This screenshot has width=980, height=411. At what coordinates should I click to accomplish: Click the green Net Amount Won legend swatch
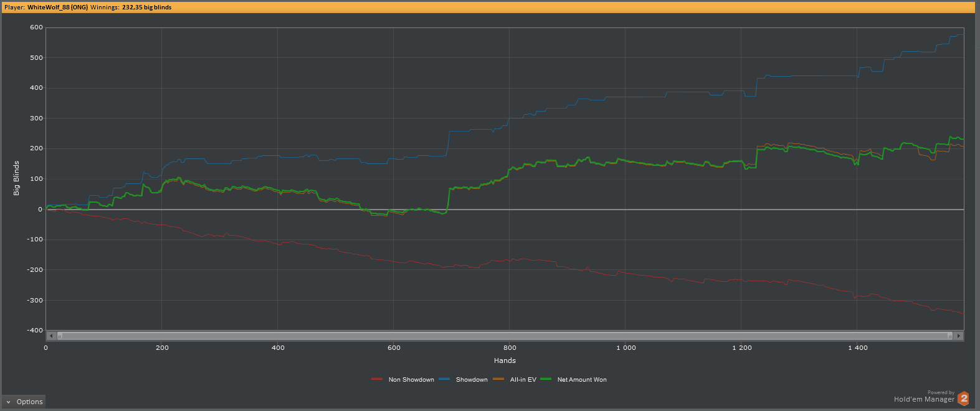[x=546, y=379]
